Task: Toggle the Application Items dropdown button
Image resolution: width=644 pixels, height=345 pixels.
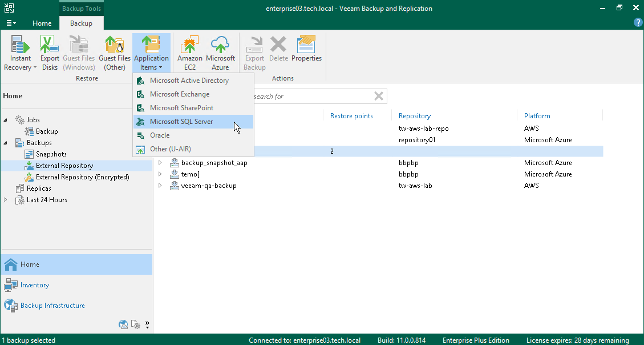Action: coord(151,53)
